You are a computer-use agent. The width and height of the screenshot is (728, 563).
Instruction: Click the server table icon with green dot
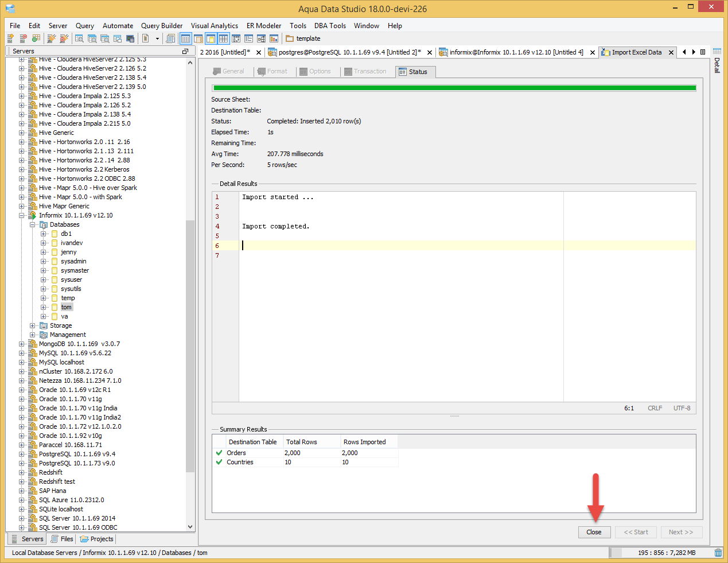pyautogui.click(x=36, y=38)
